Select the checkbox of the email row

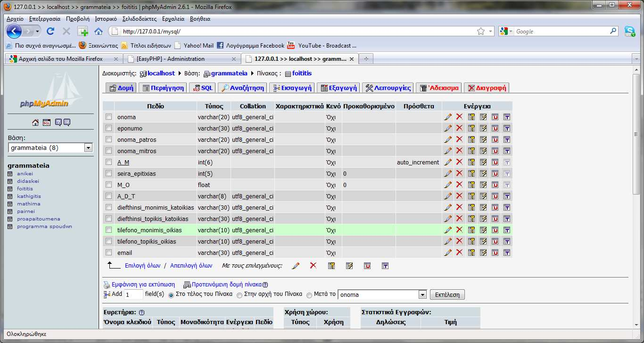point(109,253)
